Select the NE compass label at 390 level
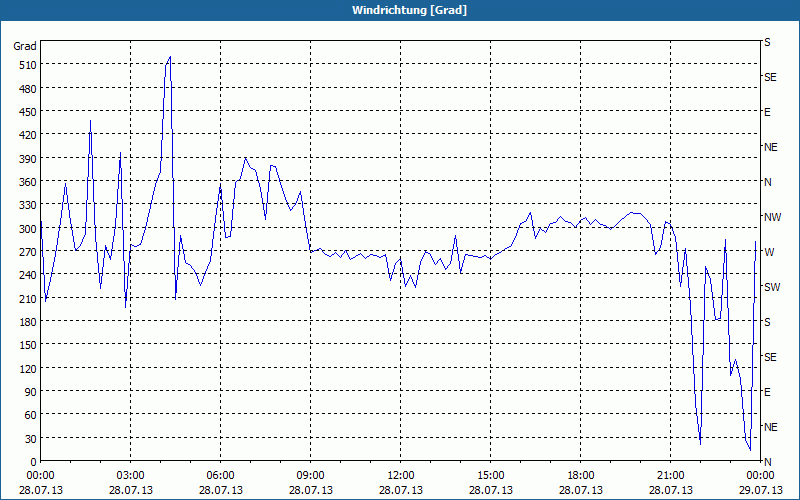 771,147
